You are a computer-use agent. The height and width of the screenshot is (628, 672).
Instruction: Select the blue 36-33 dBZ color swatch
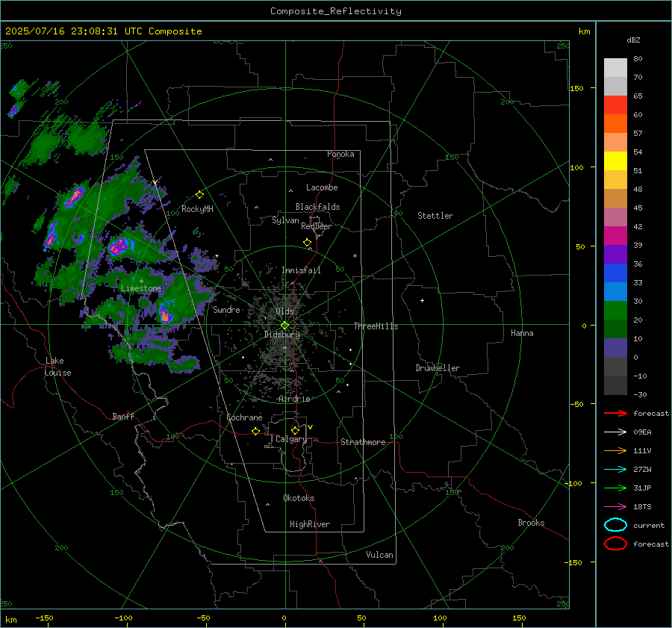[x=615, y=273]
